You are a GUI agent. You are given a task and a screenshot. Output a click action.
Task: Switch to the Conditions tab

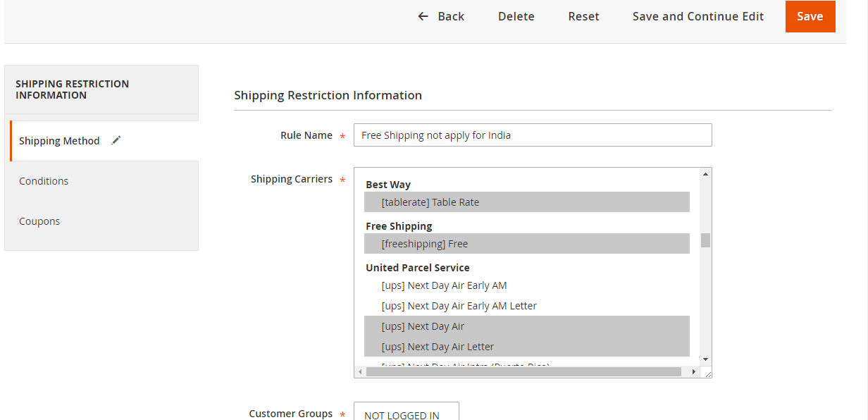click(x=44, y=181)
